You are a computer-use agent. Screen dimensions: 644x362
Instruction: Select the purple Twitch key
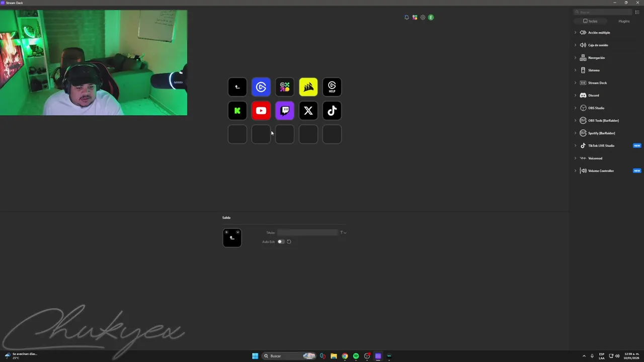[285, 111]
